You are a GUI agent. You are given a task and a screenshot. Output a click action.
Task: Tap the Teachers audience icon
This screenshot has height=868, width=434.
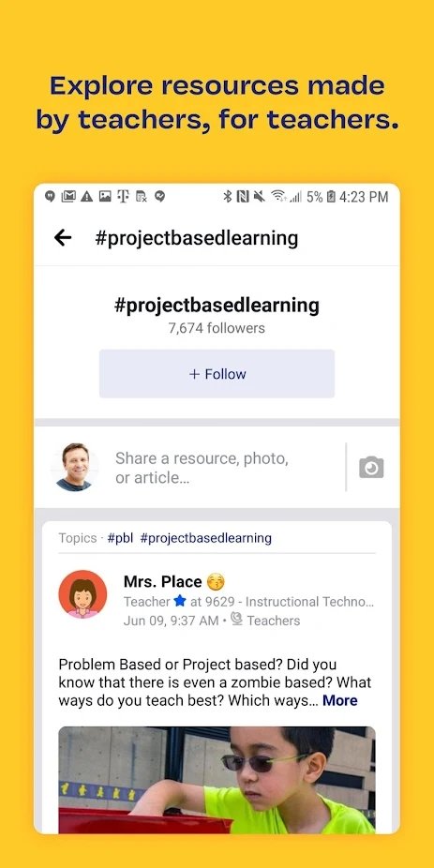pos(236,620)
